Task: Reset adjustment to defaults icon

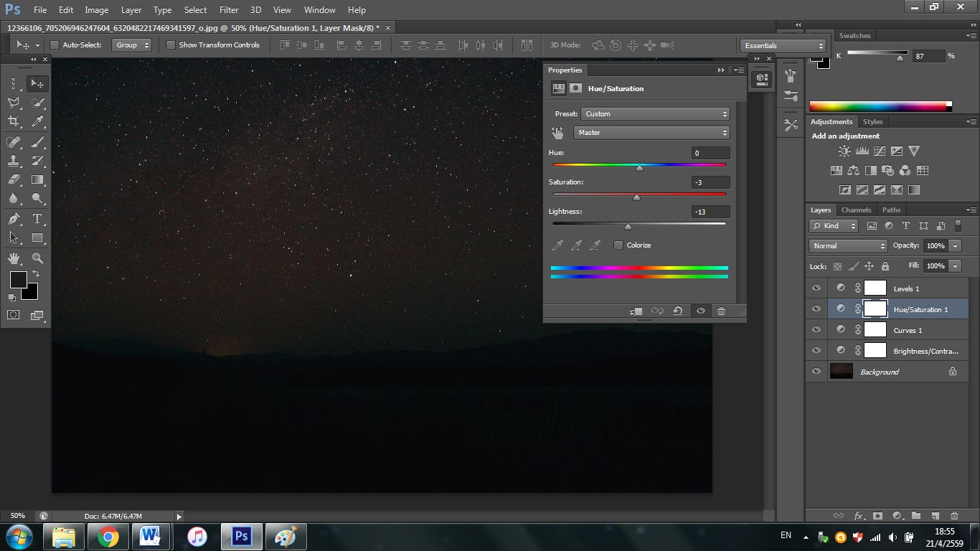Action: (x=678, y=311)
